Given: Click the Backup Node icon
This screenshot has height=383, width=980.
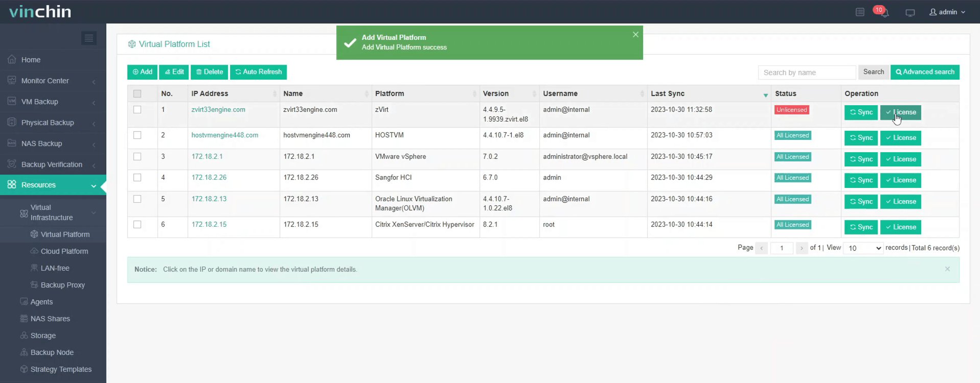Looking at the screenshot, I should [24, 352].
